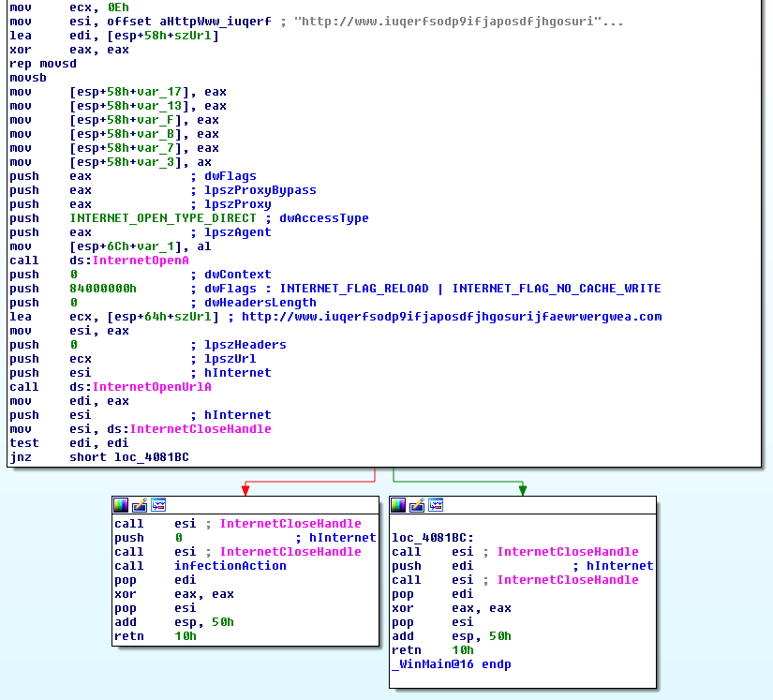The height and width of the screenshot is (700, 773).
Task: Click the lpszProxy comment on third push eax
Action: point(238,204)
